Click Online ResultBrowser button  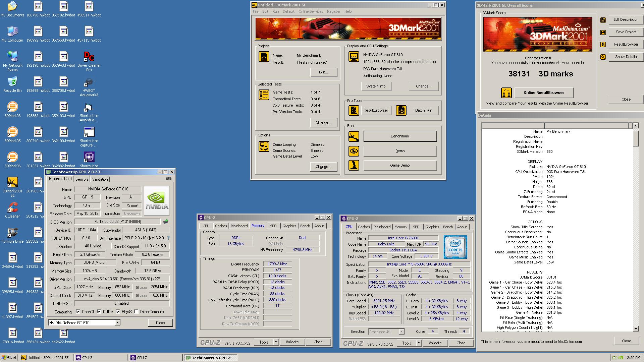click(544, 93)
